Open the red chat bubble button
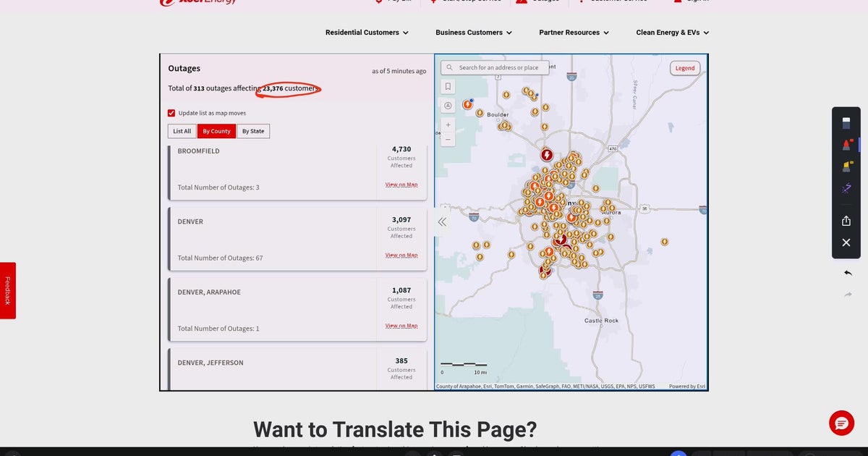868x456 pixels. pyautogui.click(x=842, y=423)
